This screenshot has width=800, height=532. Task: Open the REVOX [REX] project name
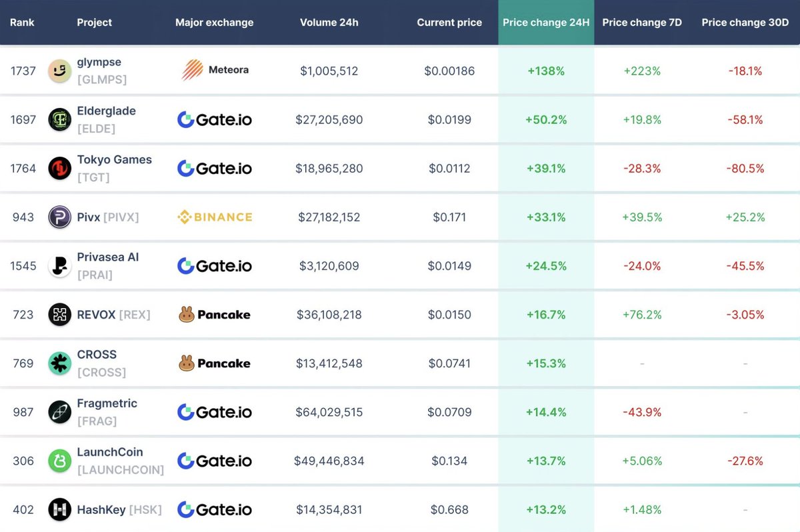tap(114, 315)
